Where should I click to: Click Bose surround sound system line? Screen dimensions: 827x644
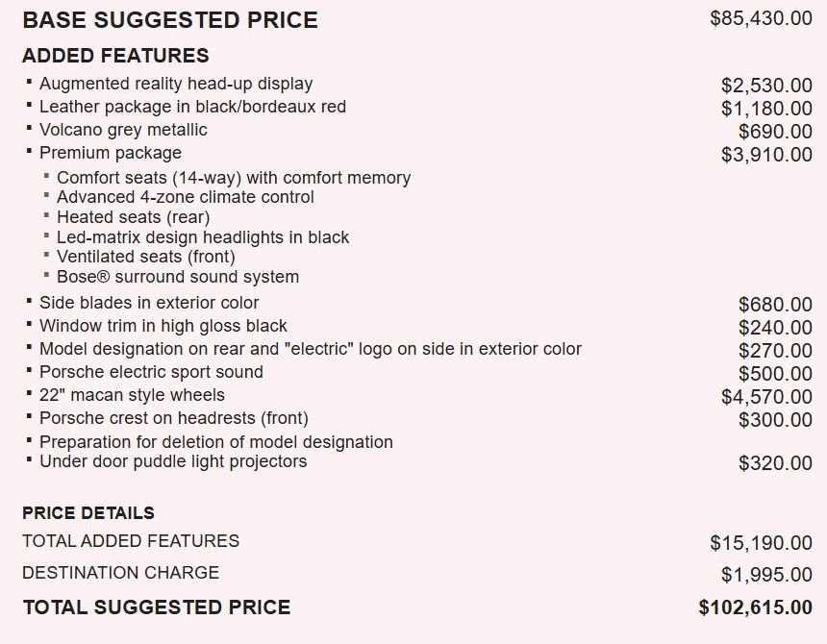tap(178, 277)
